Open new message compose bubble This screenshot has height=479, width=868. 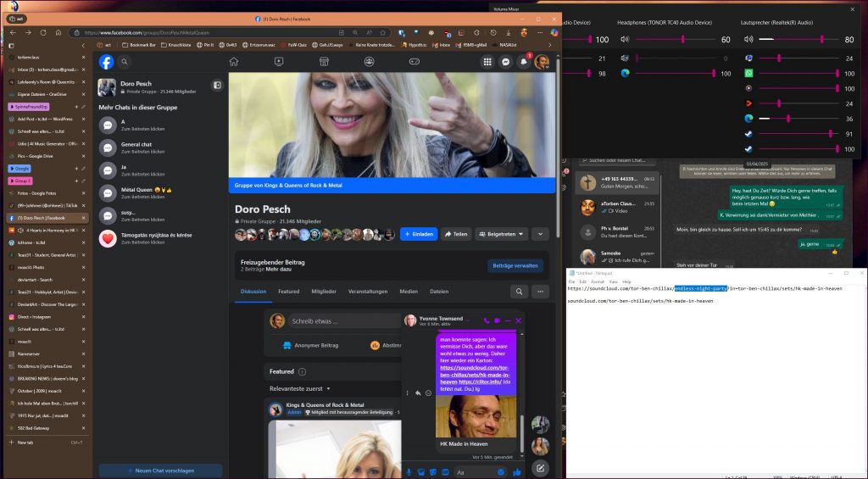point(540,469)
